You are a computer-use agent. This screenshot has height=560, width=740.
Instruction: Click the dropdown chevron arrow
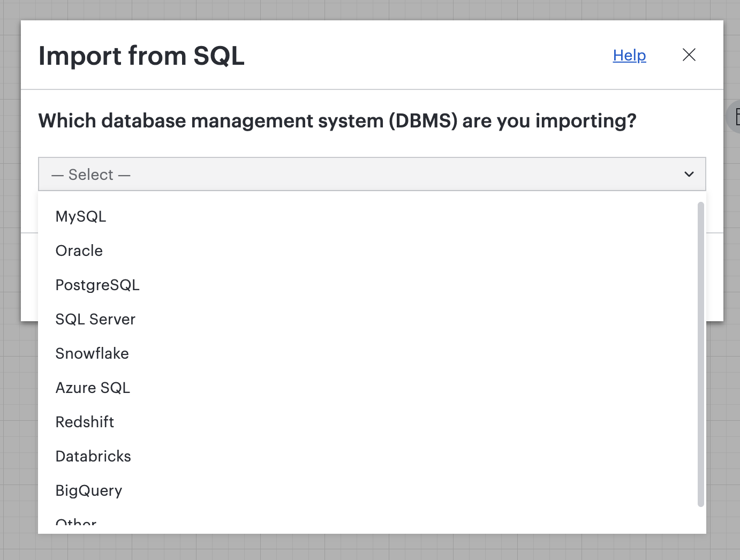click(x=689, y=174)
